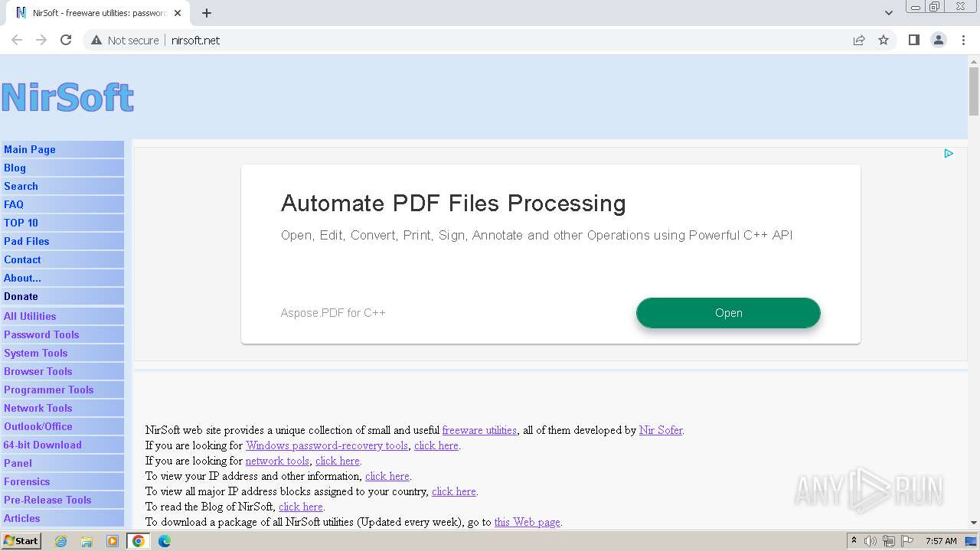The width and height of the screenshot is (980, 551).
Task: Click the AdChoices icon on the ad
Action: (949, 154)
